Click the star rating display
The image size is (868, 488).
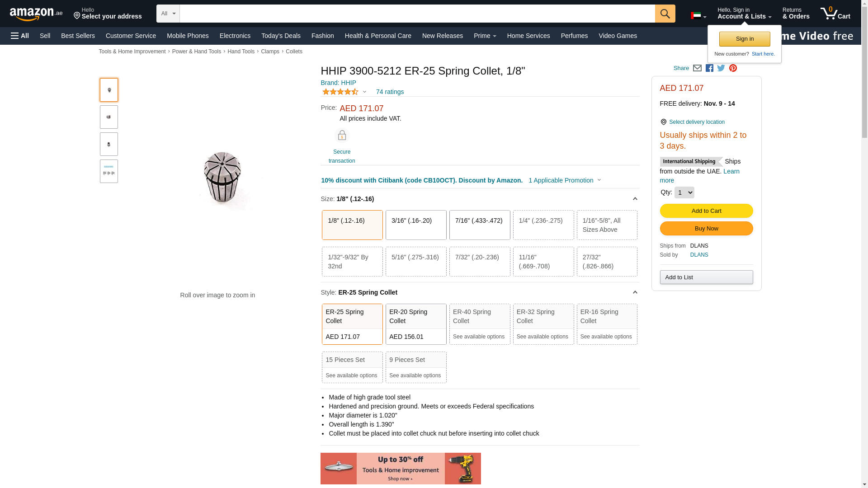(340, 92)
